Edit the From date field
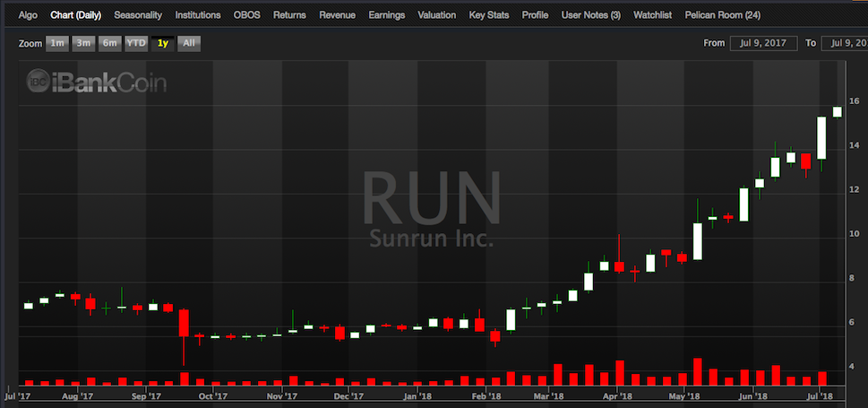The height and width of the screenshot is (408, 868). (x=763, y=43)
